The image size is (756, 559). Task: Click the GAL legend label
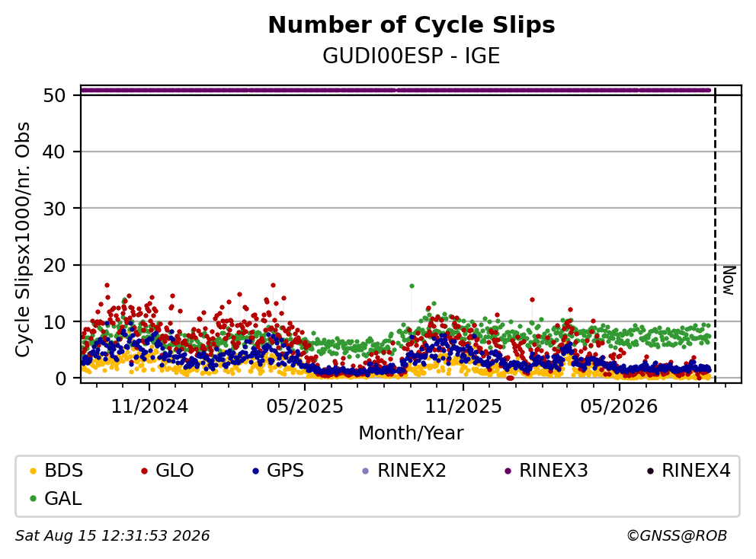click(63, 498)
